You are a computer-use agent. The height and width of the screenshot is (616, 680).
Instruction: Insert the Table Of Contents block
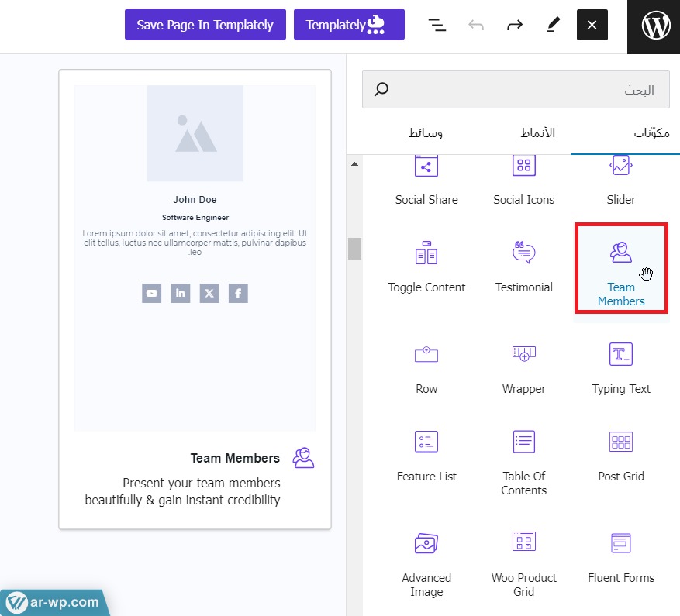[524, 462]
